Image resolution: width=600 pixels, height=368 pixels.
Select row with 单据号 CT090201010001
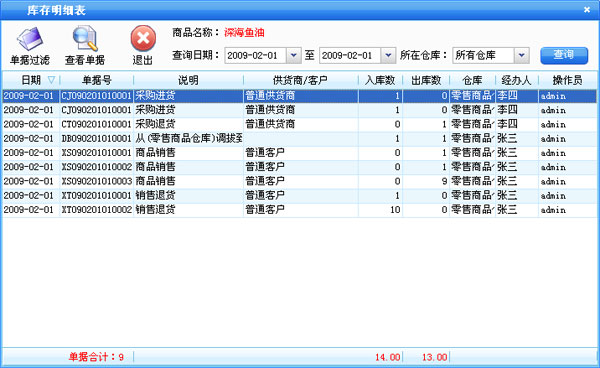click(299, 124)
